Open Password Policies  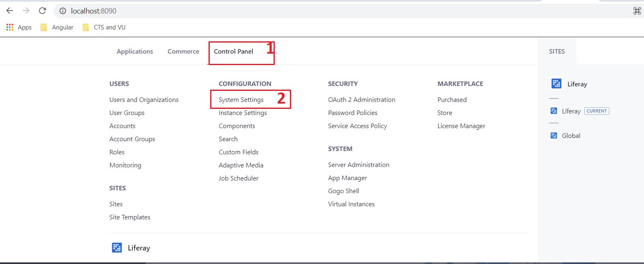pyautogui.click(x=352, y=113)
